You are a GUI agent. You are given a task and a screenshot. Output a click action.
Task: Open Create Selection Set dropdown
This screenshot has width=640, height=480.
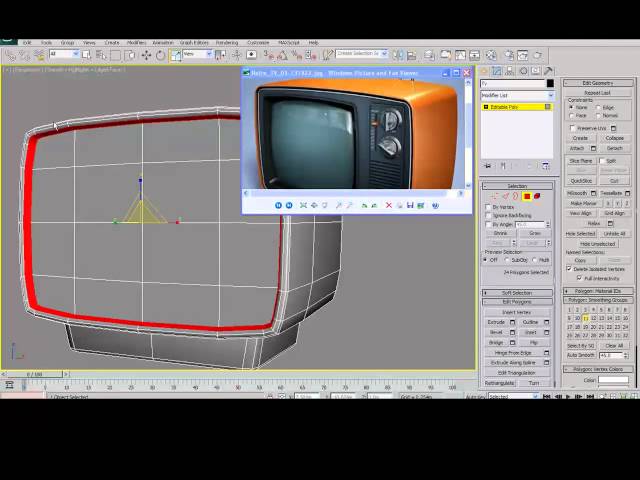click(x=361, y=53)
